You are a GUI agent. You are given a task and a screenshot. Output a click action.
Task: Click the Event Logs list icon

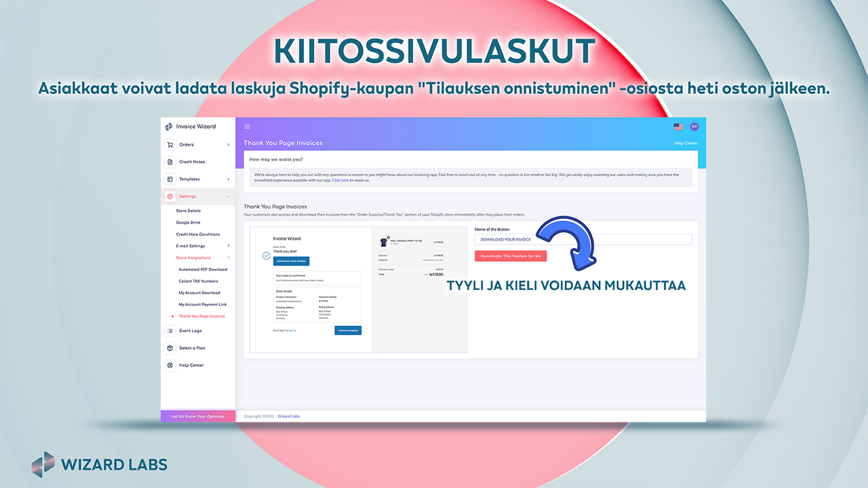point(170,331)
